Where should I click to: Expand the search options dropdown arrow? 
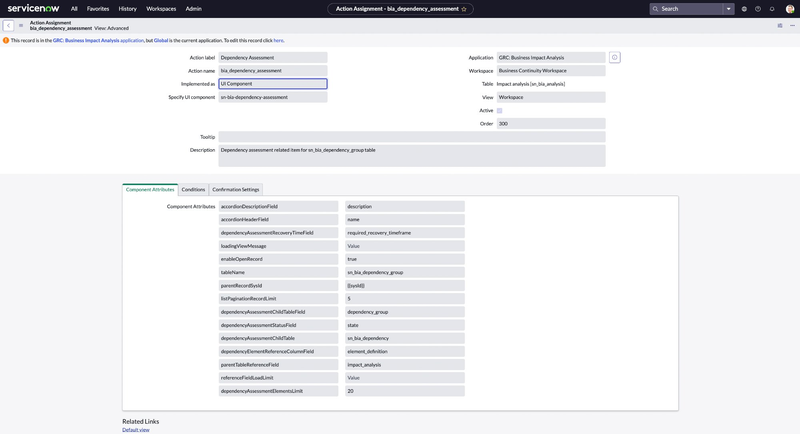(x=729, y=9)
